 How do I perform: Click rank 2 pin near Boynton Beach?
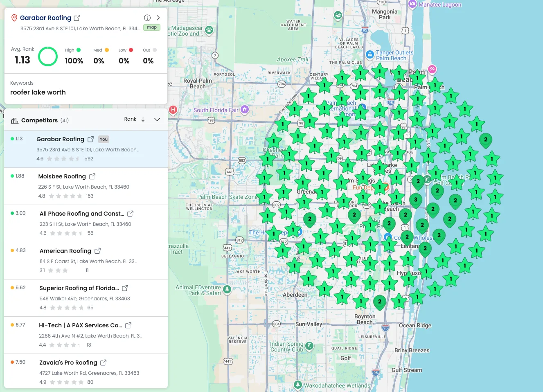pyautogui.click(x=380, y=302)
